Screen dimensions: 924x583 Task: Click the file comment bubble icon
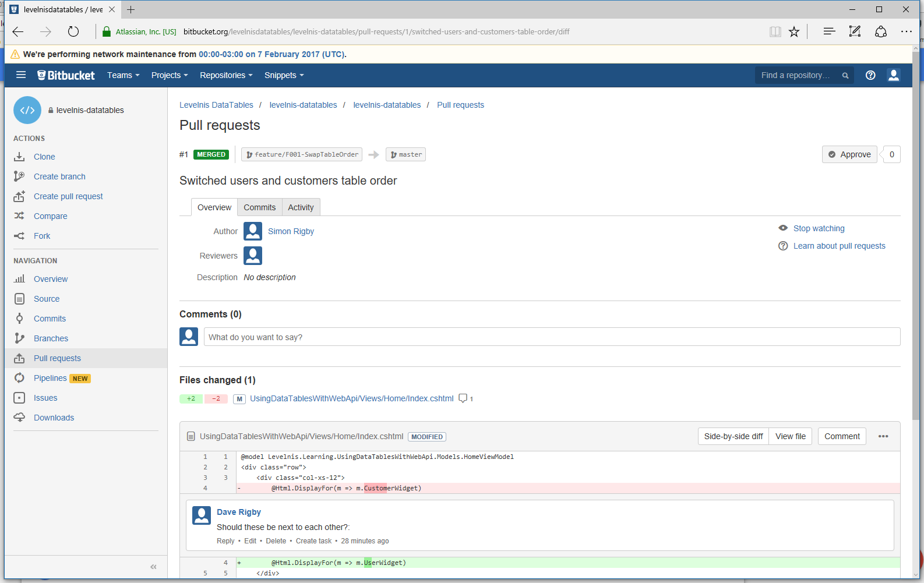click(x=463, y=398)
